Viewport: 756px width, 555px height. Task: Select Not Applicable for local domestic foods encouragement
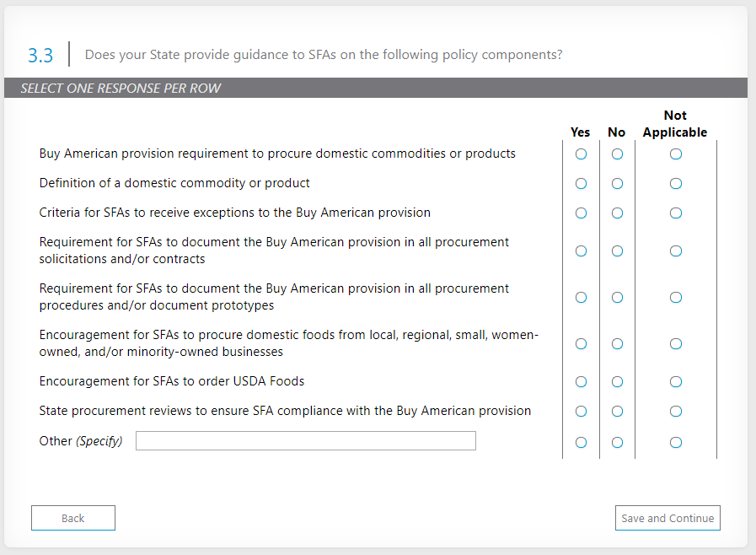point(675,344)
